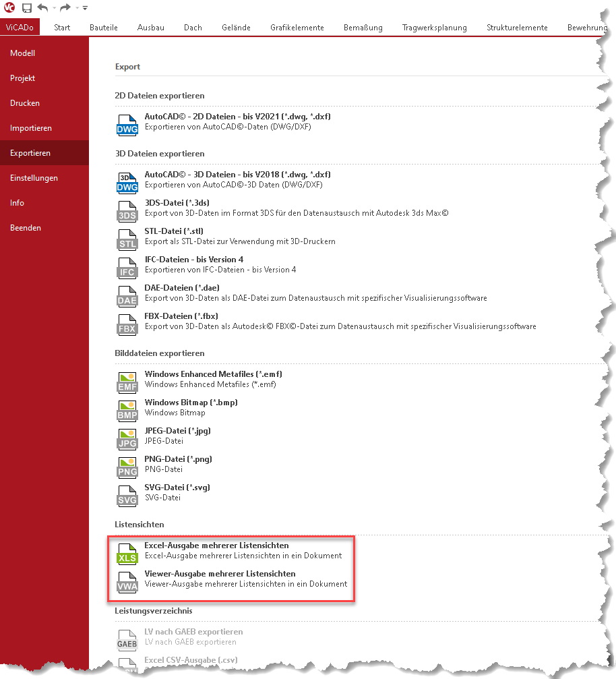616x679 pixels.
Task: Select Projekt in the red sidebar
Action: (44, 78)
